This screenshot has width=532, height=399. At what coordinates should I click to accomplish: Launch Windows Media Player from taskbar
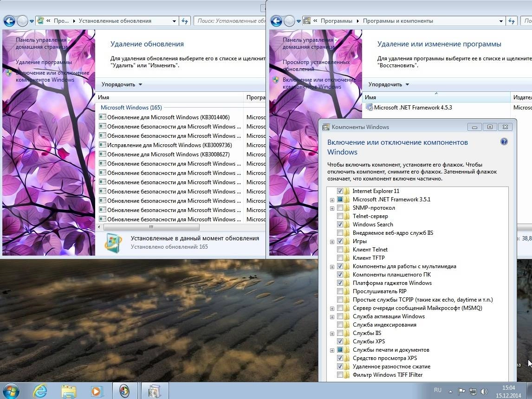[x=97, y=391]
